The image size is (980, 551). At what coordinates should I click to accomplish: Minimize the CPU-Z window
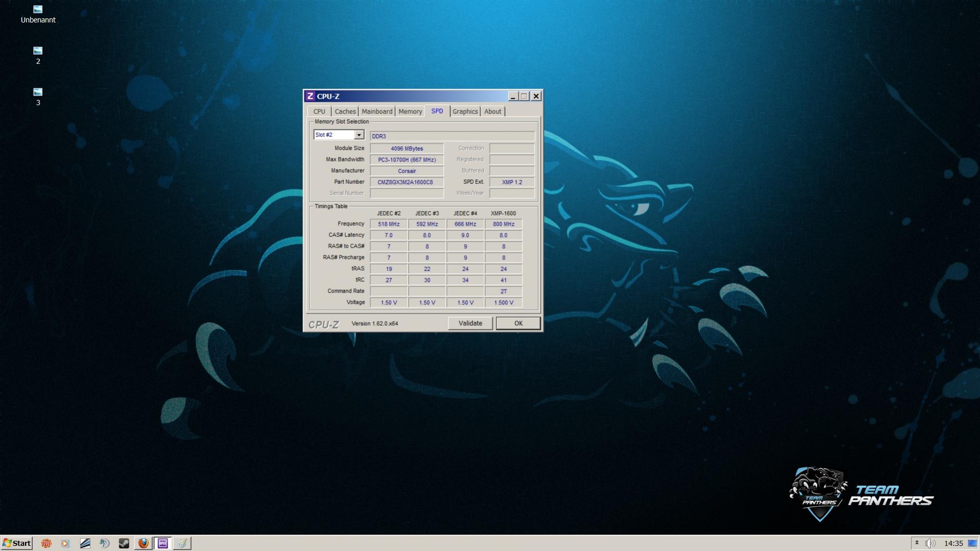click(x=513, y=96)
